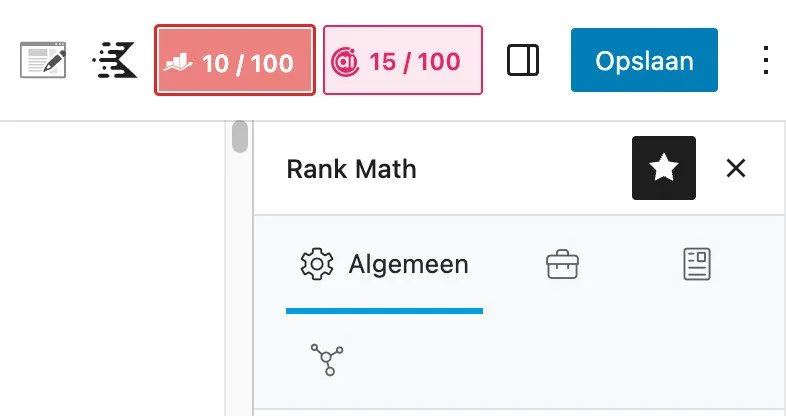The width and height of the screenshot is (786, 416).
Task: Select the Schema document icon tab
Action: coord(696,265)
